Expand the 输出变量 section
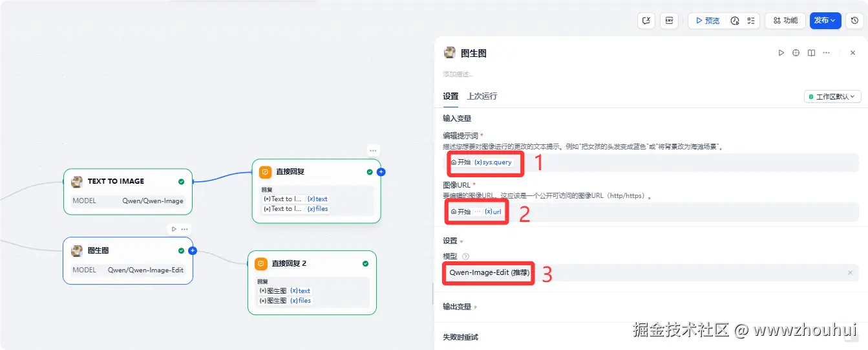Image resolution: width=868 pixels, height=350 pixels. coord(460,307)
